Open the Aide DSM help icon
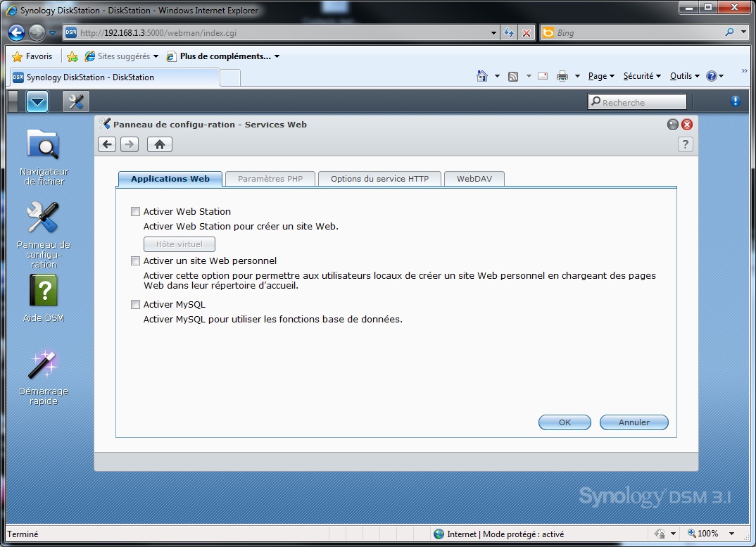756x547 pixels. 44,298
